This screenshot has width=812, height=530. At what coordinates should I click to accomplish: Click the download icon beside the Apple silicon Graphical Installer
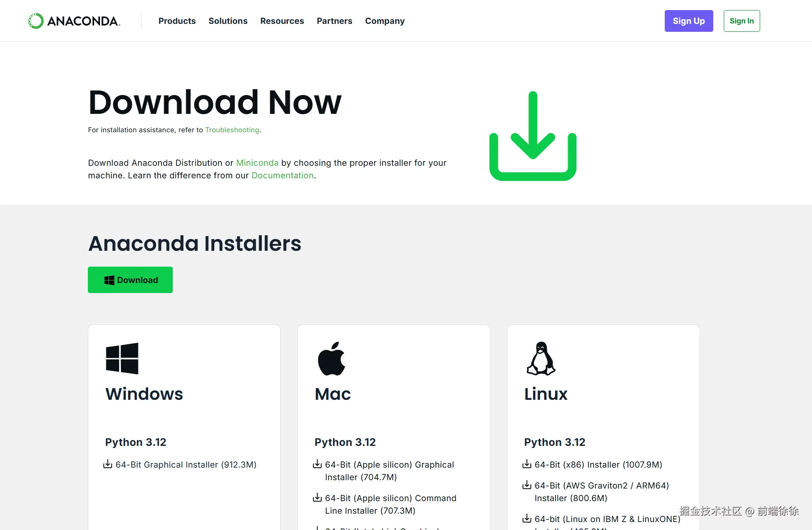318,464
